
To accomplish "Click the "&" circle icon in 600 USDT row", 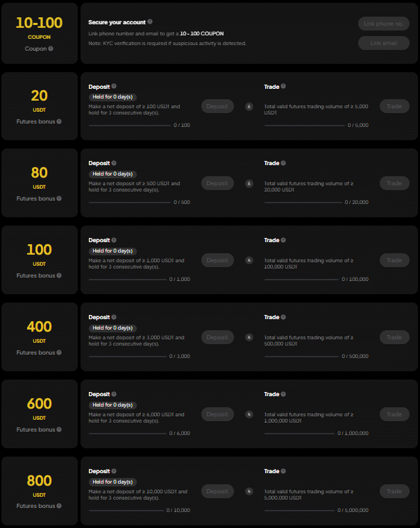I will [249, 414].
